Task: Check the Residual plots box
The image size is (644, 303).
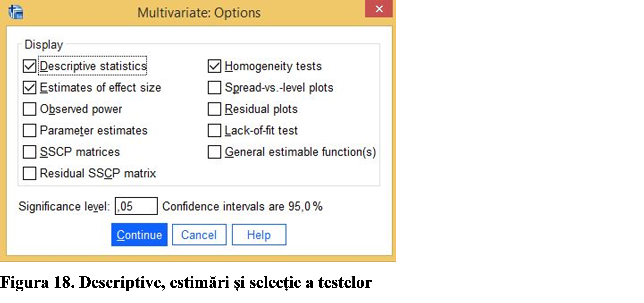Action: [x=214, y=109]
